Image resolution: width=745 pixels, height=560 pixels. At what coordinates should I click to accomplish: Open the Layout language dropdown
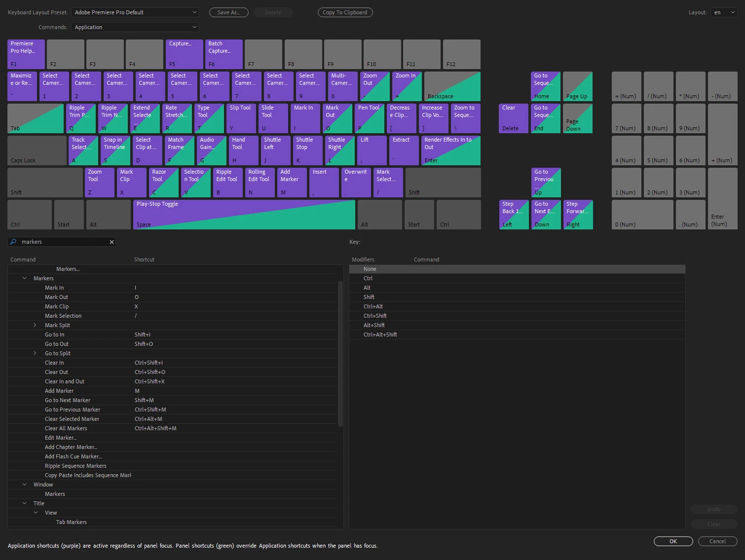coord(724,12)
